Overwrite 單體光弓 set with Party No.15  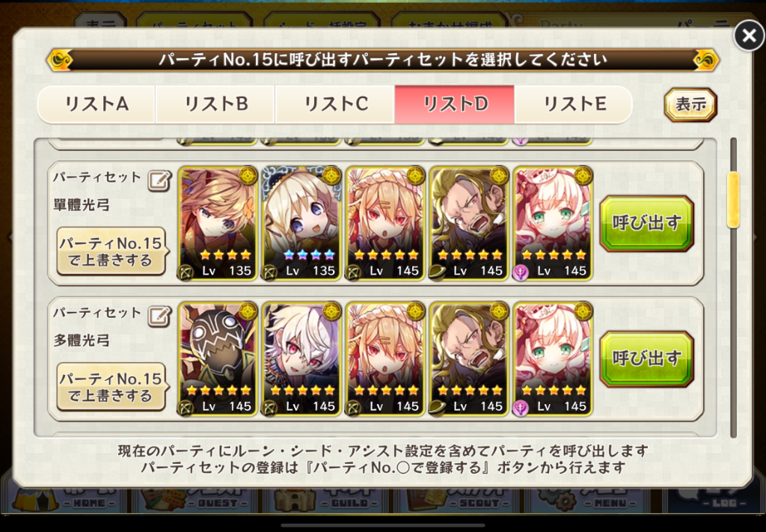(111, 251)
